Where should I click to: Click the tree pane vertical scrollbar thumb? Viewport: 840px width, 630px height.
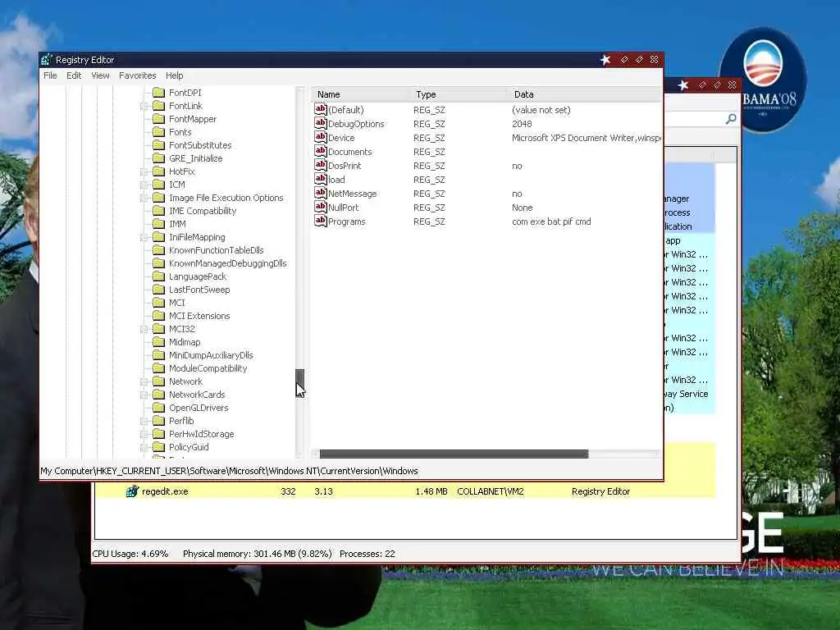299,382
